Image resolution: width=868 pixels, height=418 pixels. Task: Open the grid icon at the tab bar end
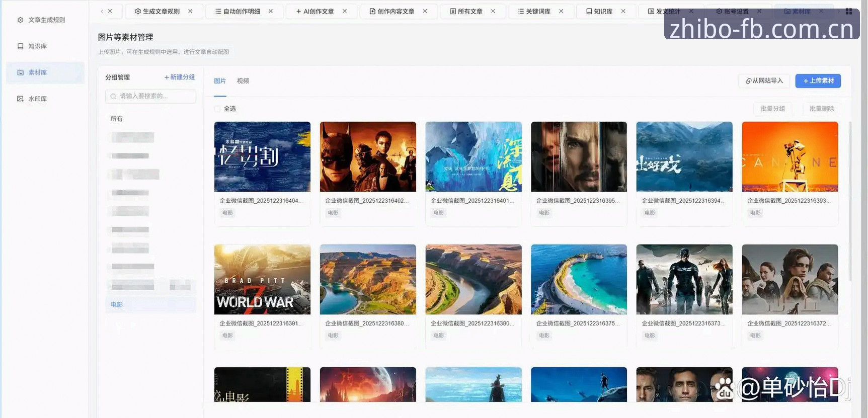tap(849, 11)
